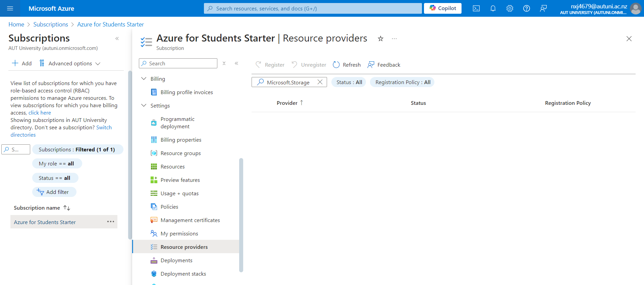Viewport: 644px width, 285px height.
Task: Open the notifications bell
Action: tap(493, 8)
